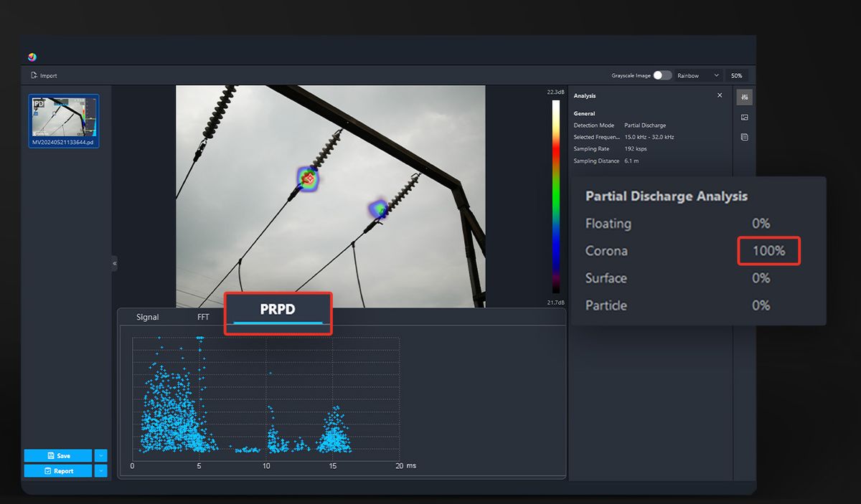Open the notes document sidebar icon
The image size is (861, 504).
point(745,137)
